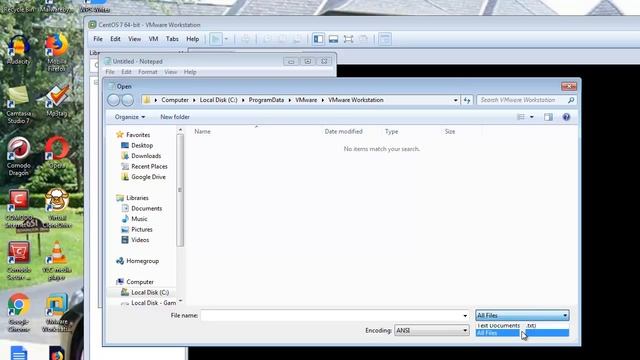Image resolution: width=640 pixels, height=360 pixels.
Task: Open the Encoding ANSI combo box
Action: (432, 330)
